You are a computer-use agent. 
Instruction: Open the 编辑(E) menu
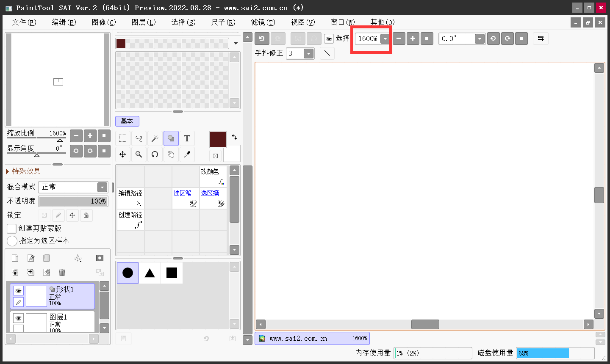(x=64, y=22)
